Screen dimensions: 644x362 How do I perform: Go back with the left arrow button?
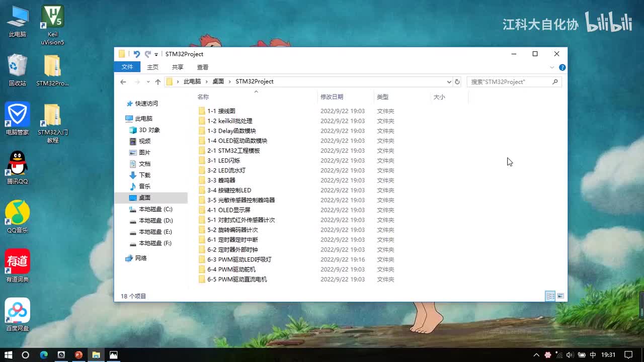(123, 81)
